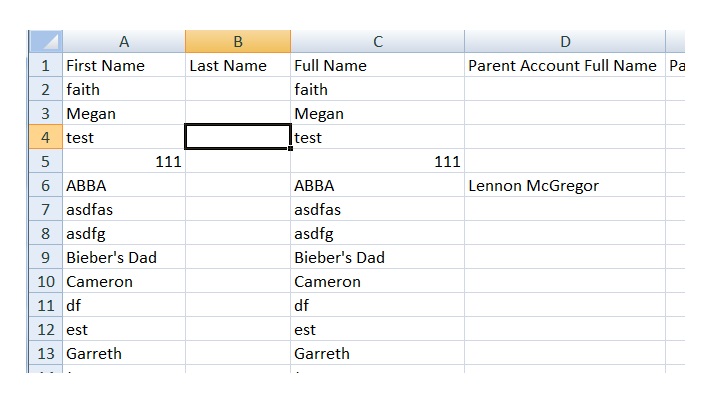709x401 pixels.
Task: Select the ABBA cell in Full Name column
Action: point(378,185)
